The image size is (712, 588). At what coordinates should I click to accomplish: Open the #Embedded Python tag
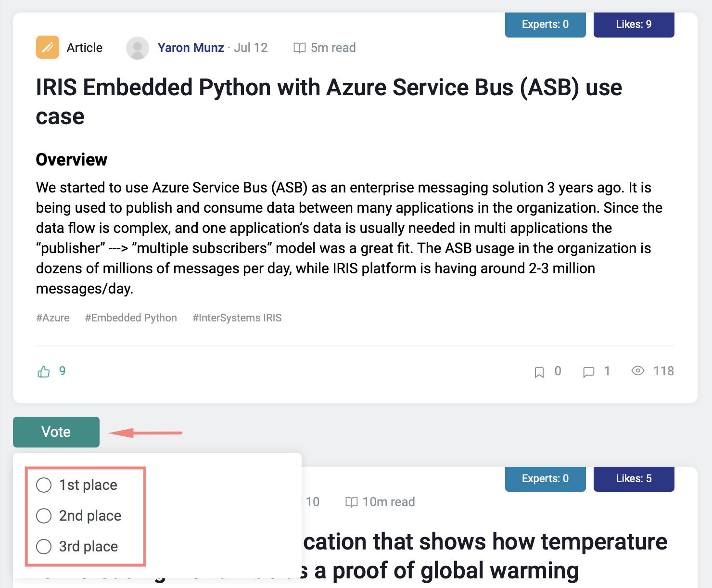131,318
